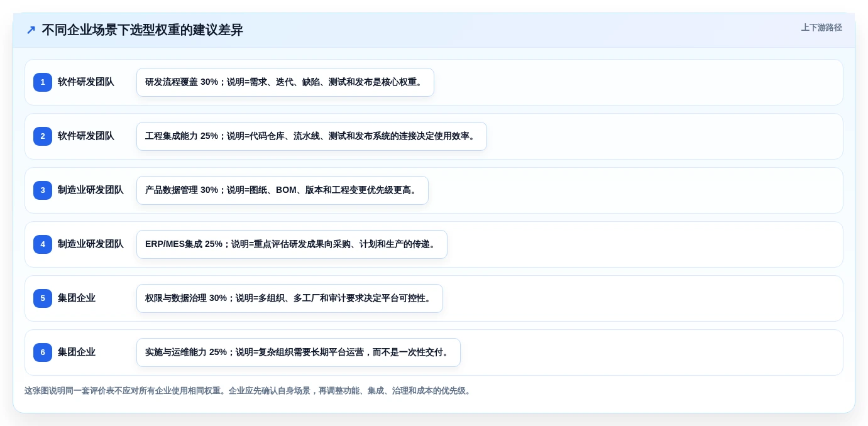
Task: Click 制造业研发团队 label in row 3
Action: pos(91,190)
